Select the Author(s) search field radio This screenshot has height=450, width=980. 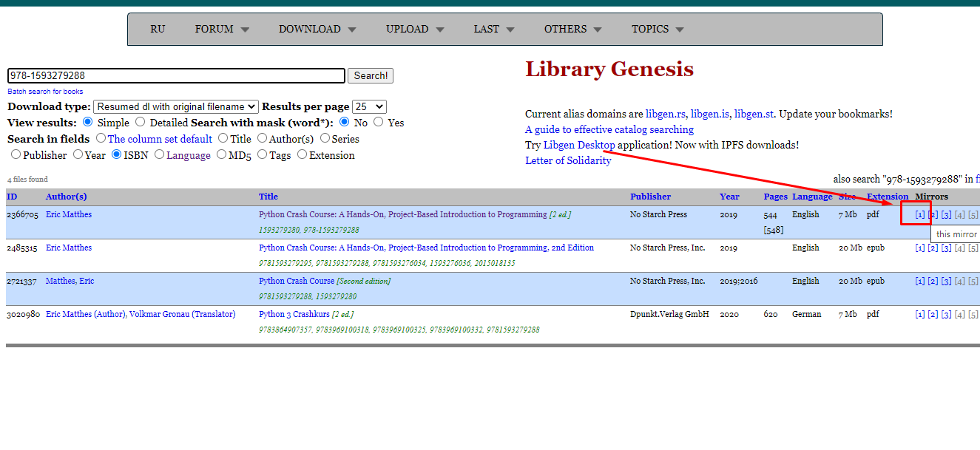pos(263,138)
